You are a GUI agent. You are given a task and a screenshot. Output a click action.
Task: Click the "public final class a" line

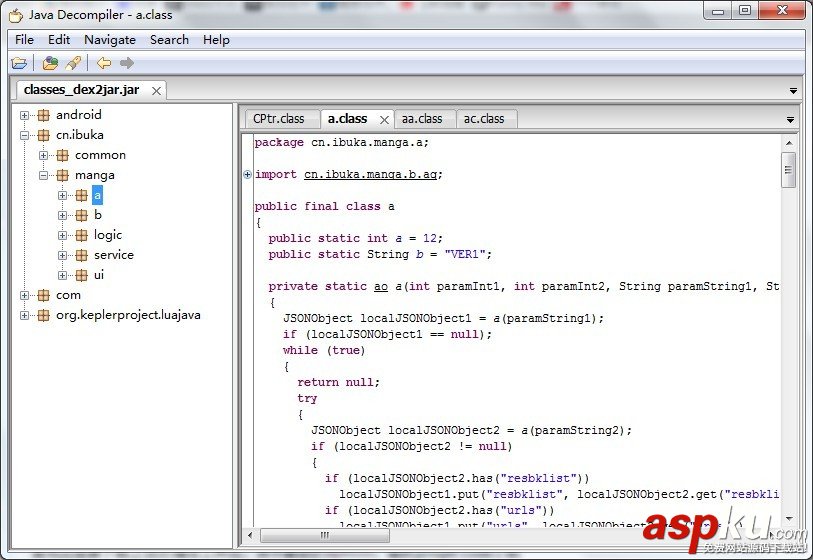(x=325, y=207)
